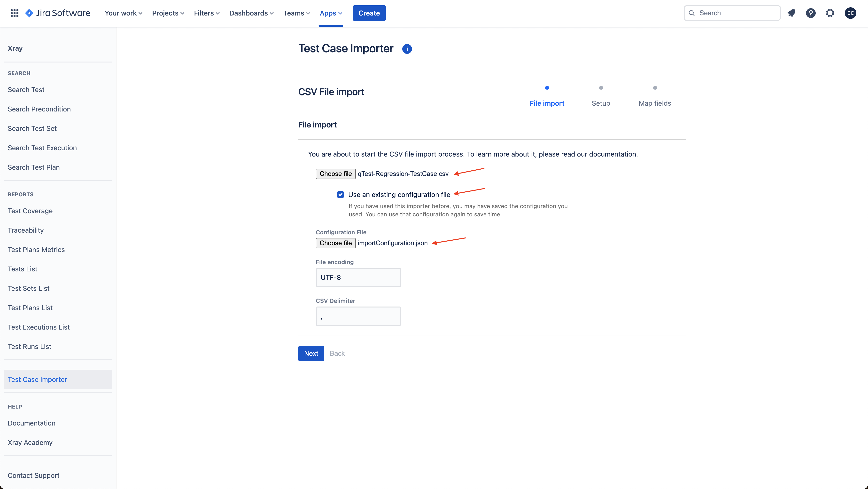
Task: Open Tests List report
Action: click(23, 269)
